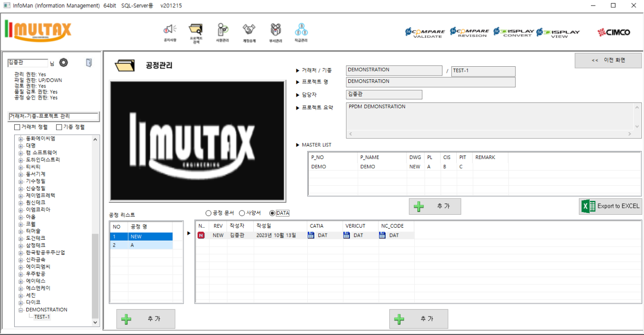
Task: Select 에이테스 in customer tree
Action: 36,281
